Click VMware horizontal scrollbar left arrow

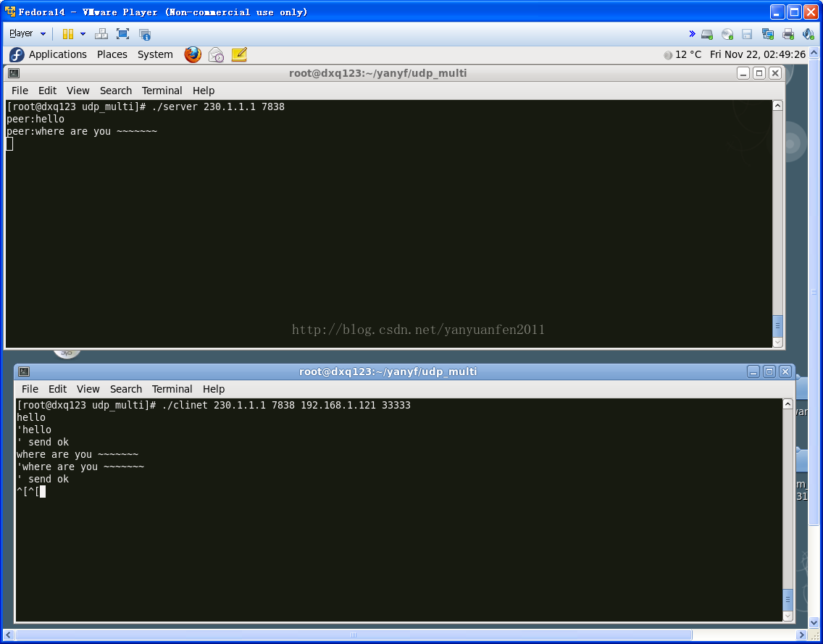(x=8, y=635)
